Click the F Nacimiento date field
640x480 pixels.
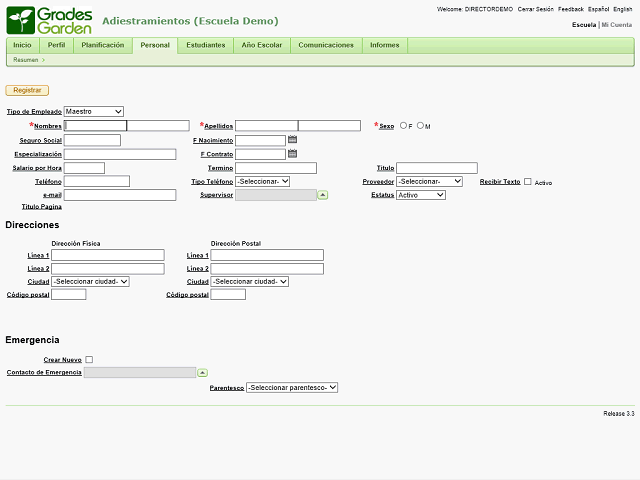pyautogui.click(x=260, y=140)
